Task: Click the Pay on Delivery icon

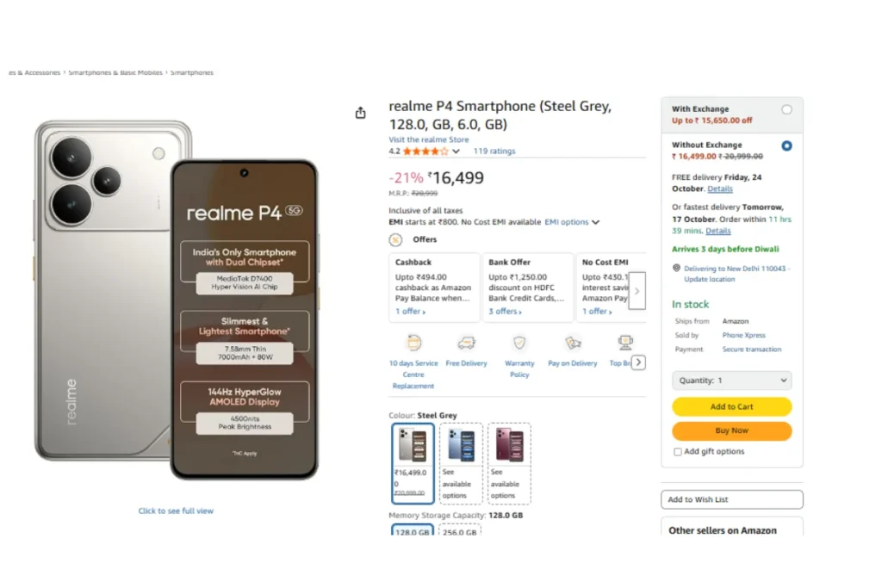Action: click(573, 343)
